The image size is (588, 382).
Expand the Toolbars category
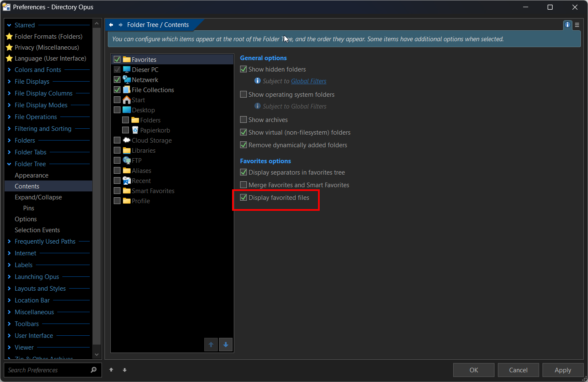point(9,324)
